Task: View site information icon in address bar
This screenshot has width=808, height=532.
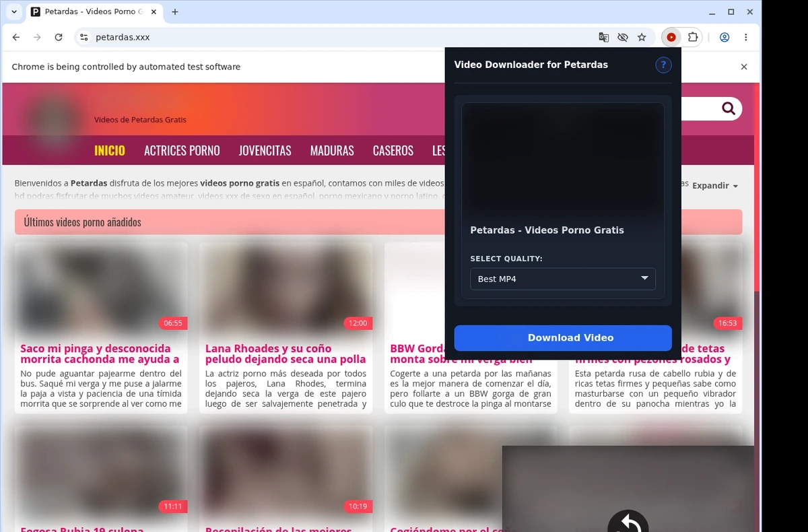Action: click(x=84, y=37)
